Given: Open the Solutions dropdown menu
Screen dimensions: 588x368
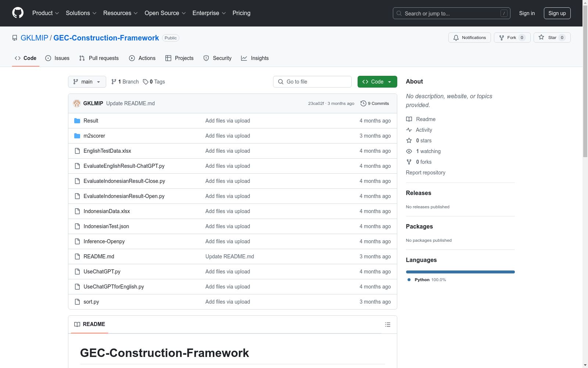Looking at the screenshot, I should (x=81, y=13).
